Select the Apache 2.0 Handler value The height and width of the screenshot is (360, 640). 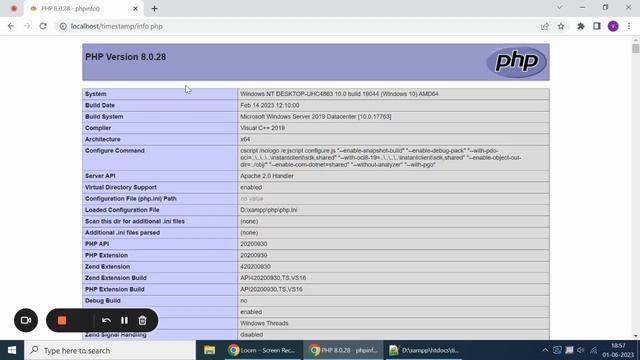click(267, 176)
